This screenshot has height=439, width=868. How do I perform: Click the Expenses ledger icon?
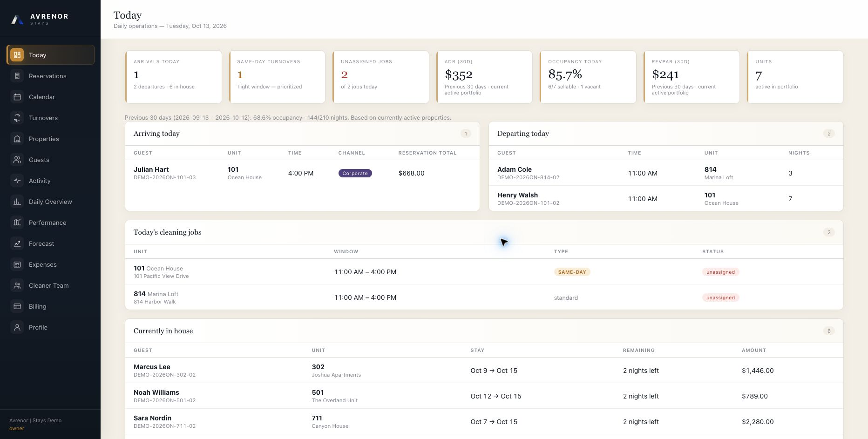point(17,264)
